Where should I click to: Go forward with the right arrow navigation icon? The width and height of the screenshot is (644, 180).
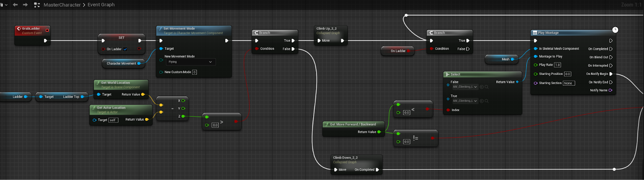pyautogui.click(x=25, y=5)
